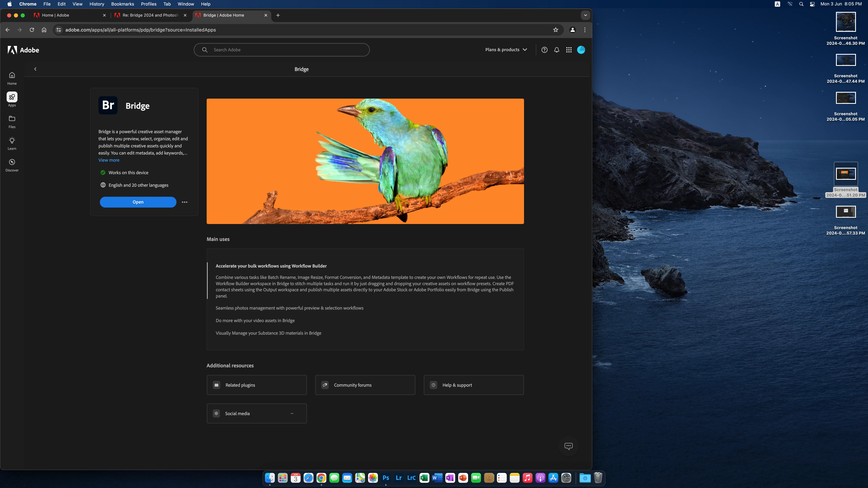The image size is (868, 488).
Task: Open the Bookmarks menu
Action: point(122,4)
